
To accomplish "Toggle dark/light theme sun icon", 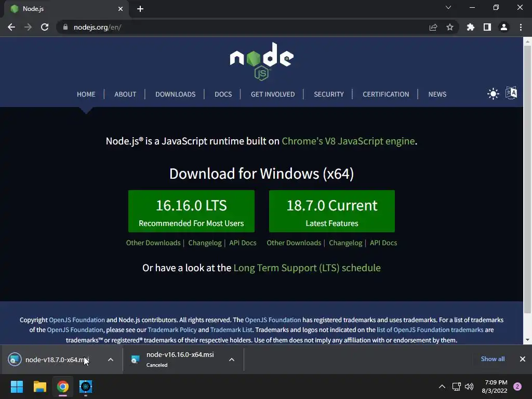I will (x=493, y=94).
